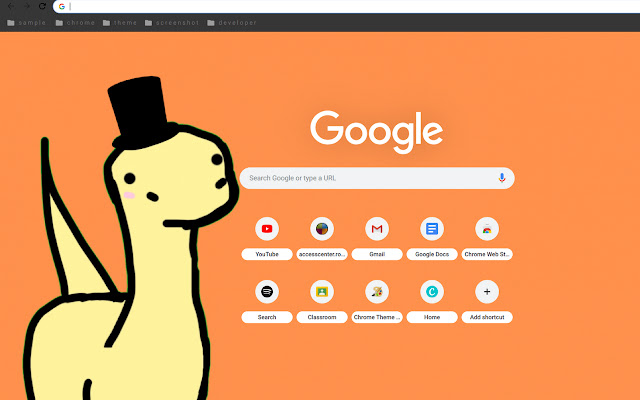Click the accesscenter.ro... label
Viewport: 640px width, 400px height.
click(x=322, y=254)
